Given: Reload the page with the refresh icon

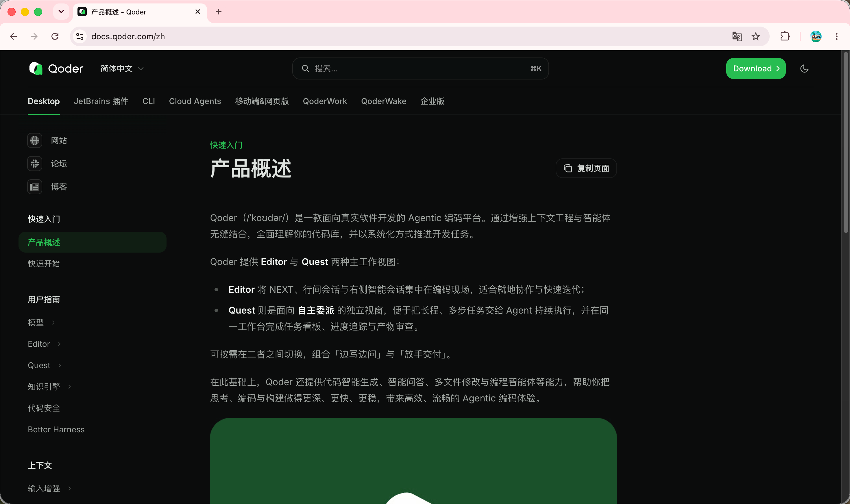Looking at the screenshot, I should 55,36.
